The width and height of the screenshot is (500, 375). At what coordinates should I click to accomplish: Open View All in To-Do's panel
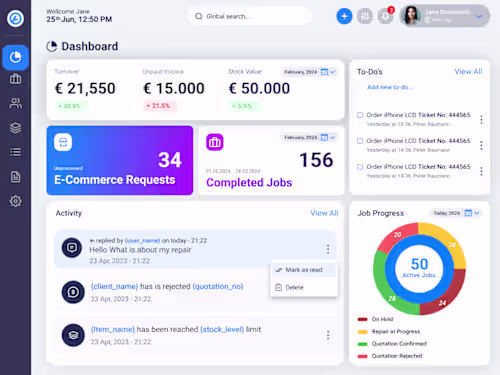(x=468, y=71)
